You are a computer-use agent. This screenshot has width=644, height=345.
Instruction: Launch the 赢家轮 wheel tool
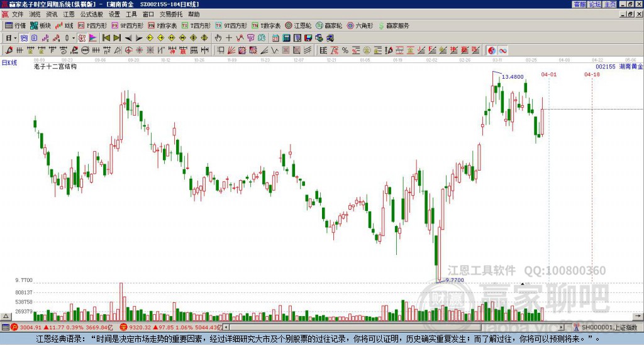(x=329, y=25)
